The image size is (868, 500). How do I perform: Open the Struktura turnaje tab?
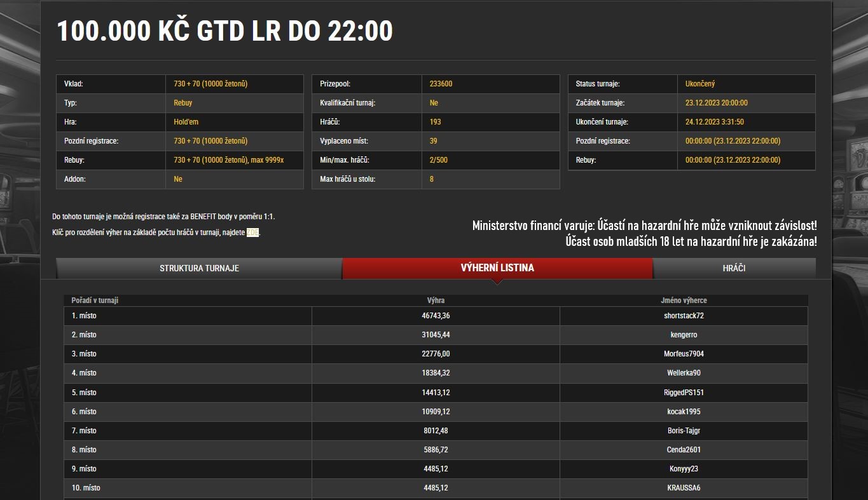point(199,268)
